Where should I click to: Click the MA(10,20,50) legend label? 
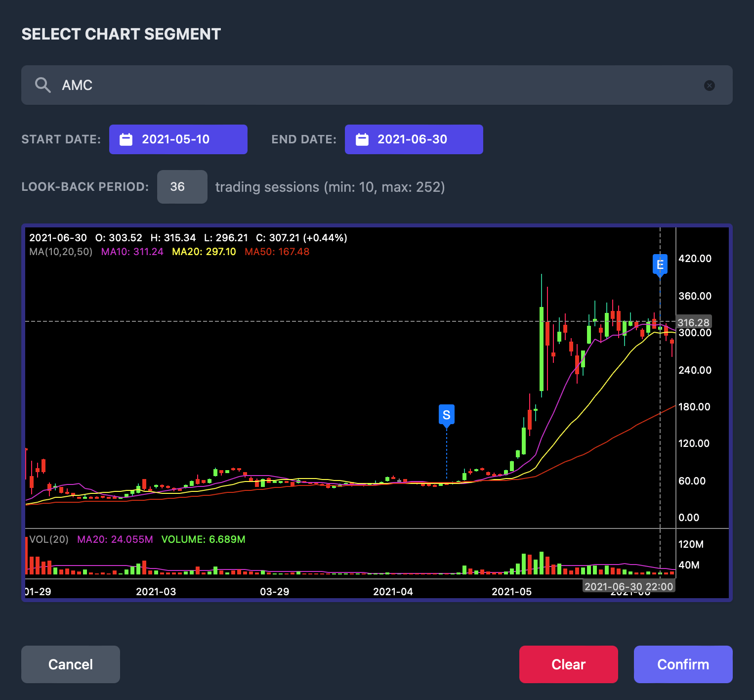coord(61,252)
